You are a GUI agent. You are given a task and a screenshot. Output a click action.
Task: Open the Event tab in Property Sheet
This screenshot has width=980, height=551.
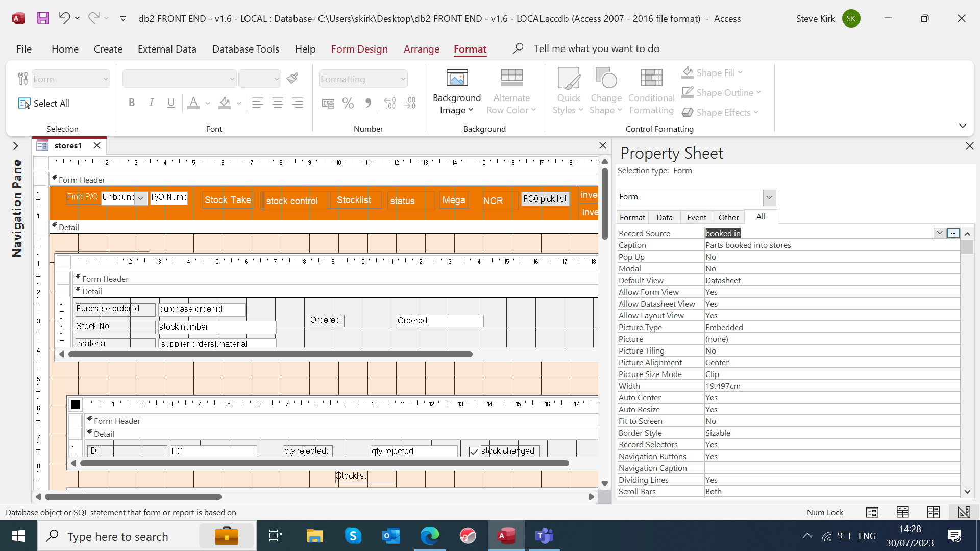point(696,217)
